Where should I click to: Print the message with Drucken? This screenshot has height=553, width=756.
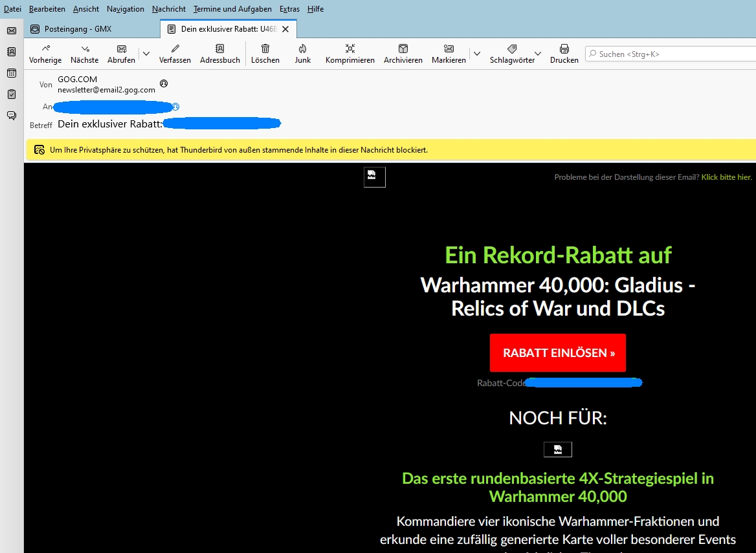click(564, 54)
